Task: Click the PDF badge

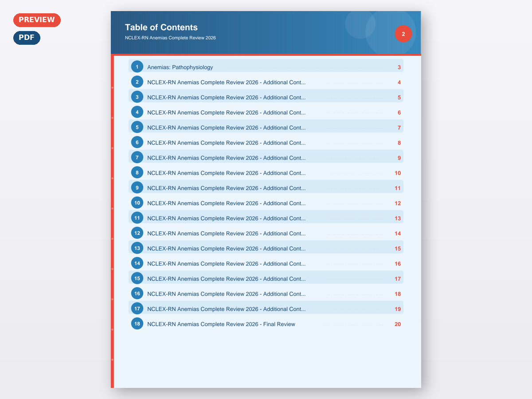Action: (27, 38)
